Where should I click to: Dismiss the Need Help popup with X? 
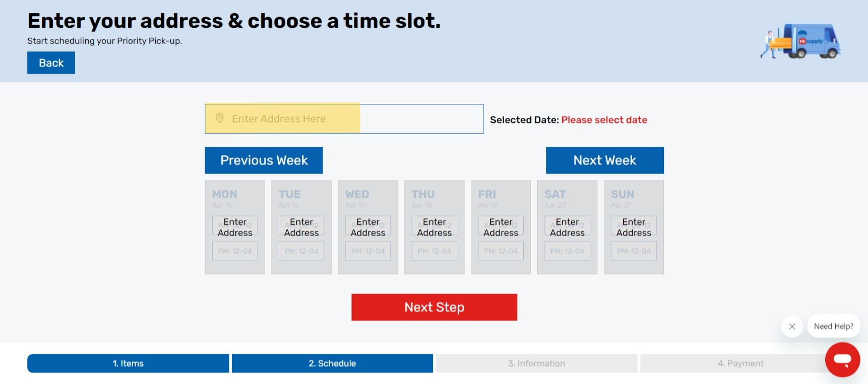(792, 326)
